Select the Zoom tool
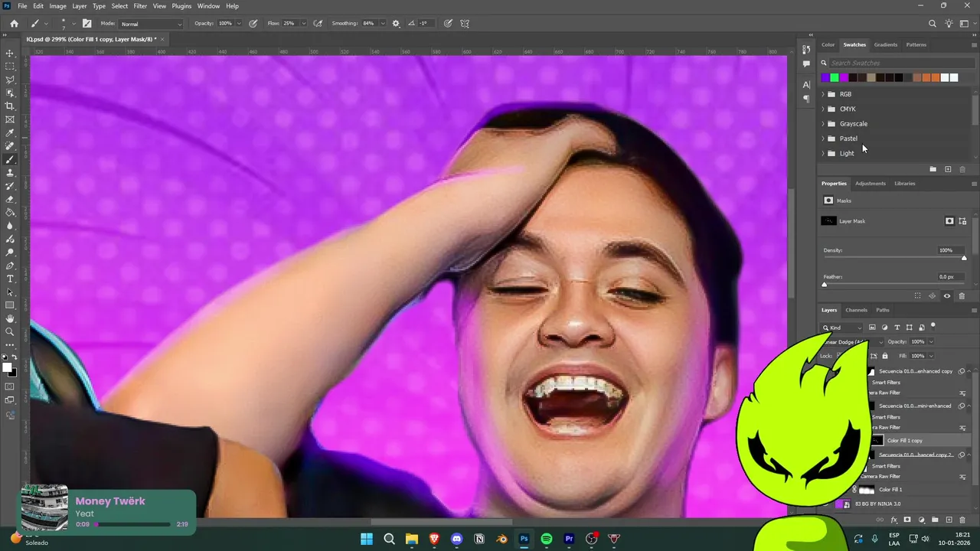The height and width of the screenshot is (551, 980). coord(10,331)
